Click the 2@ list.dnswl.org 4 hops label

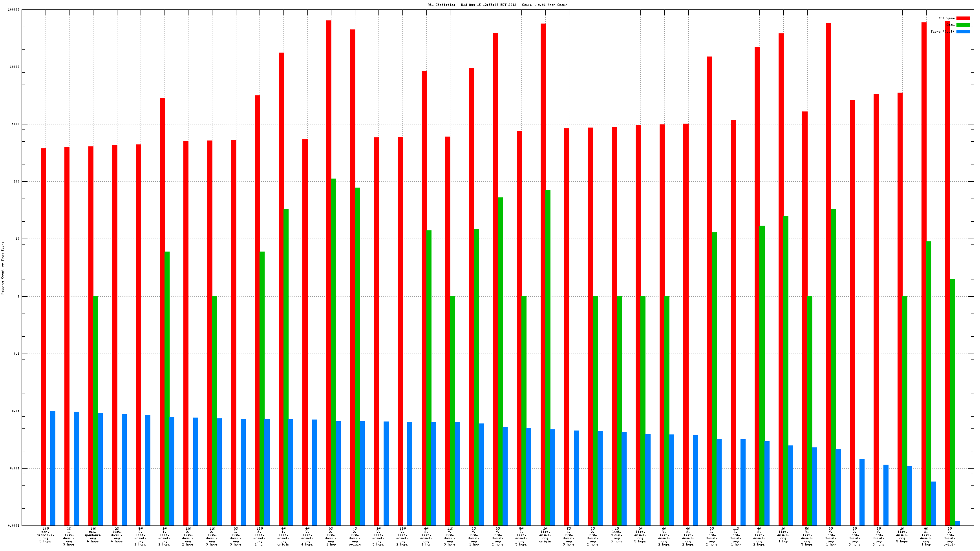pos(117,535)
